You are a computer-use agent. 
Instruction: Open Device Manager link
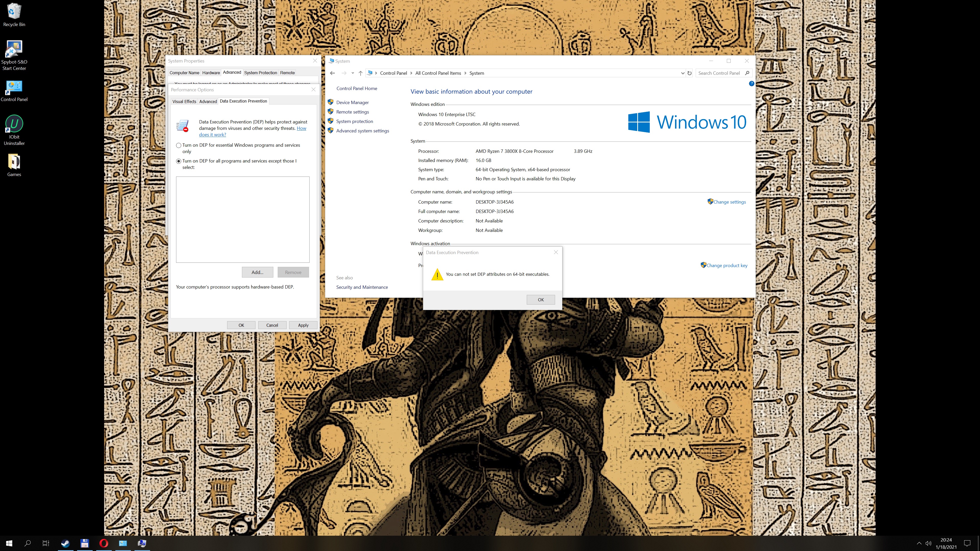[352, 102]
